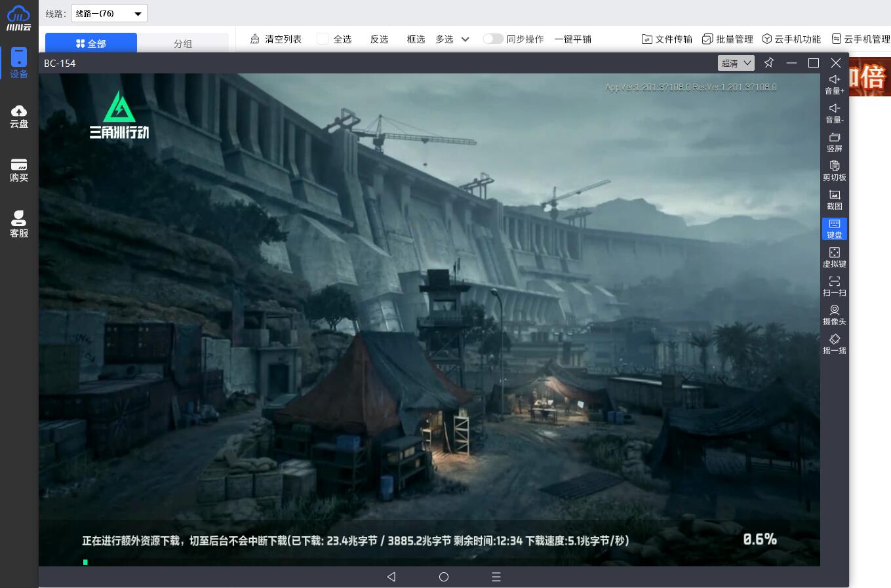Close the BC-154 device window
Screen dimensions: 891x588
pos(836,63)
